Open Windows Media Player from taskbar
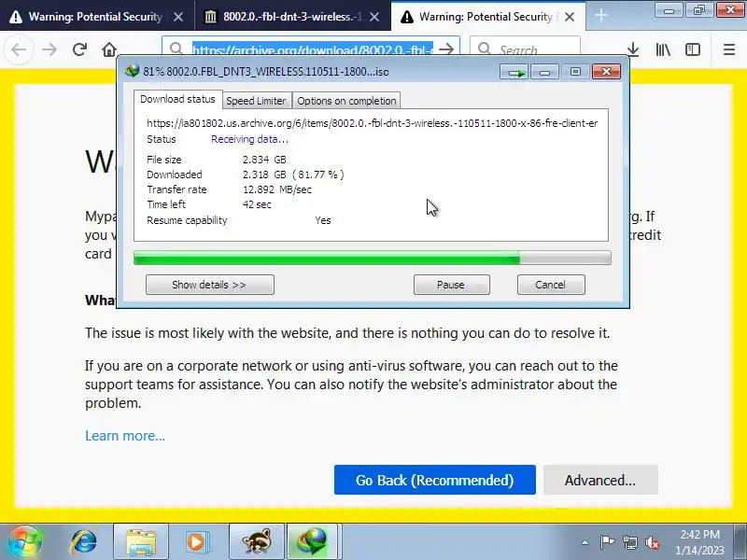Viewport: 747px width, 560px height. (196, 542)
